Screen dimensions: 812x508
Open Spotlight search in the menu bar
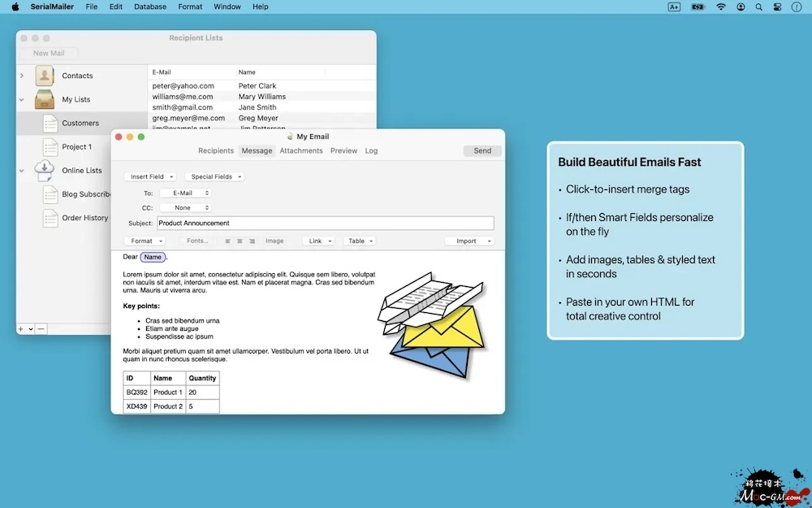tap(759, 7)
